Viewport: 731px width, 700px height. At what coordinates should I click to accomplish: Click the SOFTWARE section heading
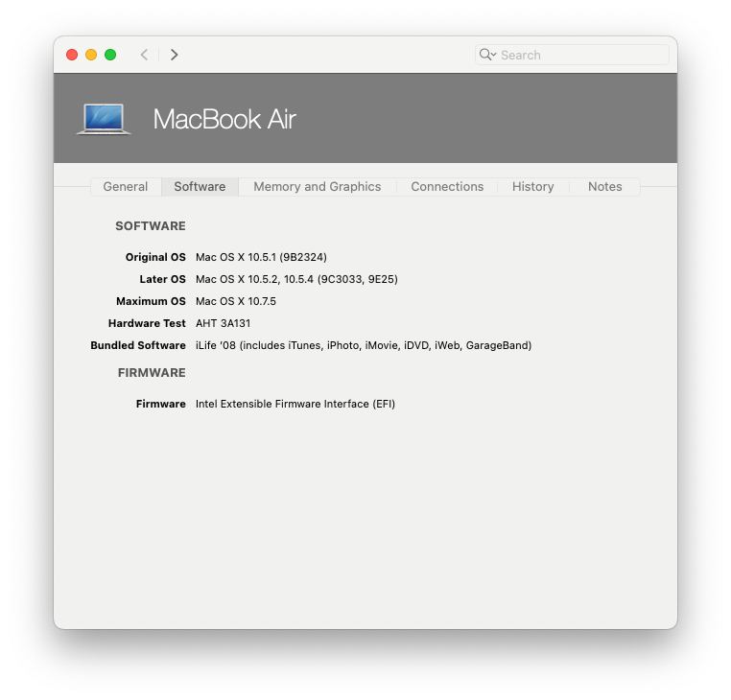150,226
